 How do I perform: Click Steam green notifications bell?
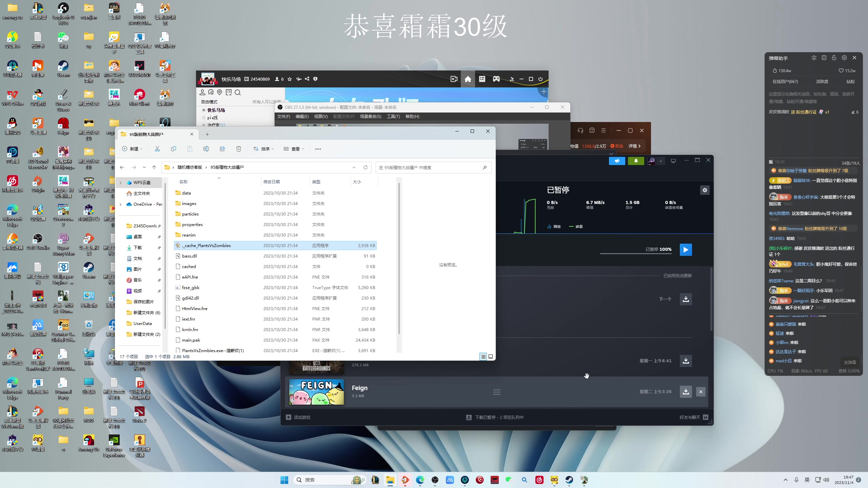(636, 161)
